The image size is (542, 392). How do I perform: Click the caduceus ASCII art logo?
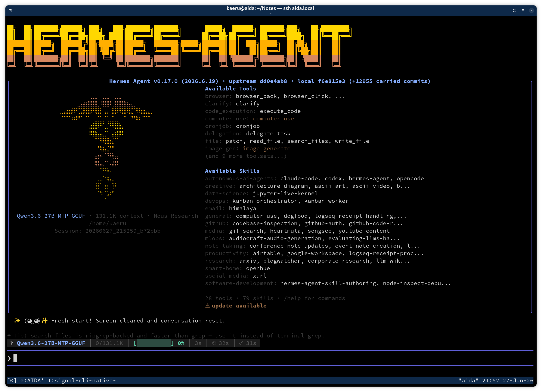[106, 148]
